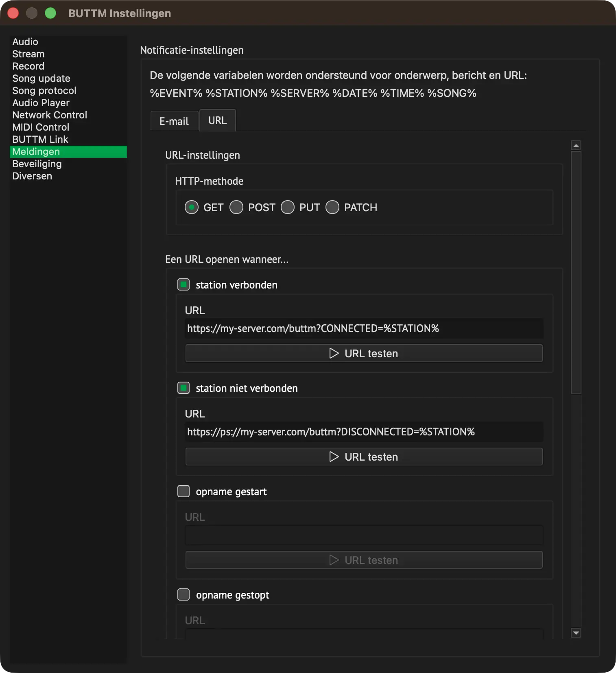Zoom the window with the green button
Viewport: 616px width, 673px height.
point(50,13)
